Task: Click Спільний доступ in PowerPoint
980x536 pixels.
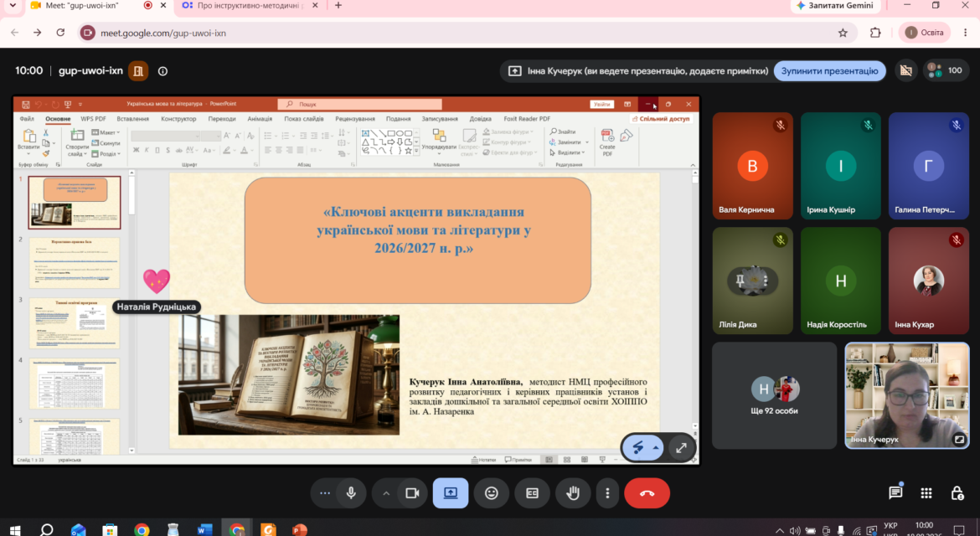Action: click(661, 119)
